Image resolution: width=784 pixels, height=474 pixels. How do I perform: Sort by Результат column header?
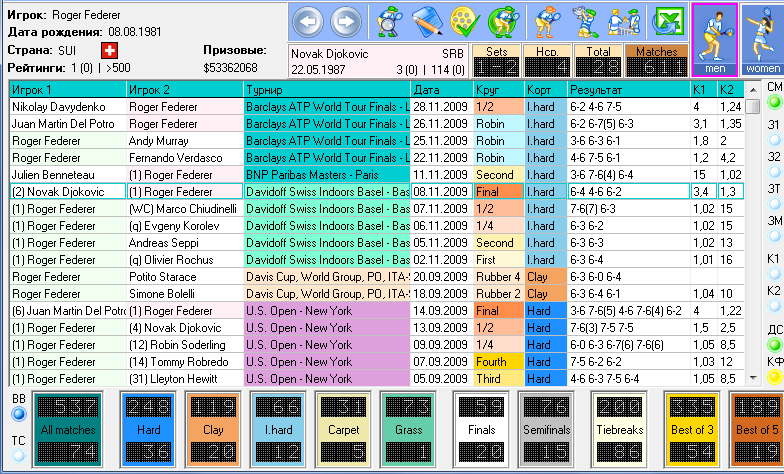coord(629,90)
